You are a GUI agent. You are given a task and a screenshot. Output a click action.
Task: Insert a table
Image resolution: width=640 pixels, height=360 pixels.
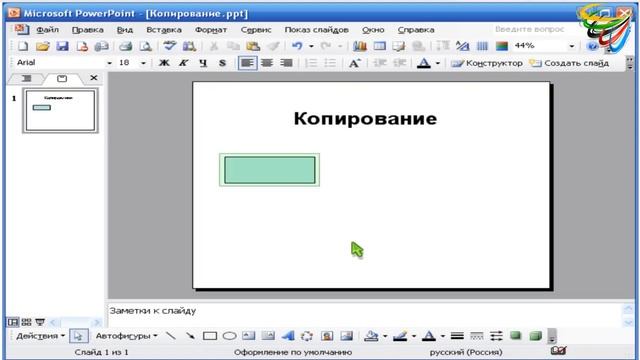(380, 46)
